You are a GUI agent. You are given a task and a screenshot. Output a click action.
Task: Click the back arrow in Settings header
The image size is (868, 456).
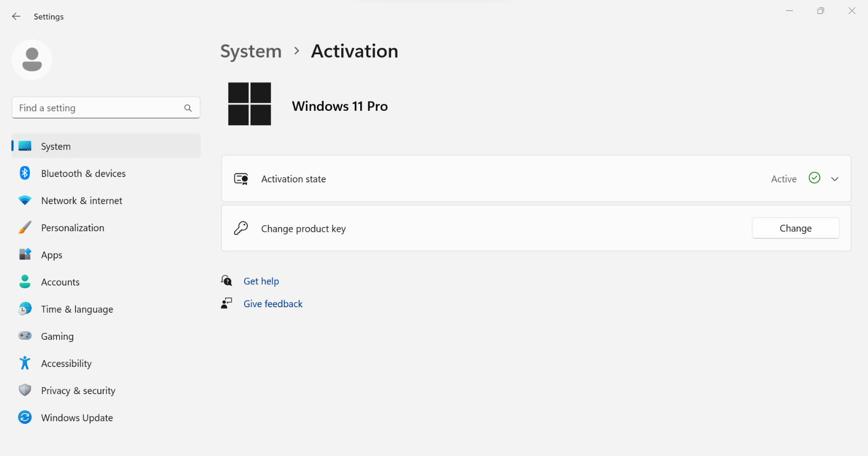(16, 16)
